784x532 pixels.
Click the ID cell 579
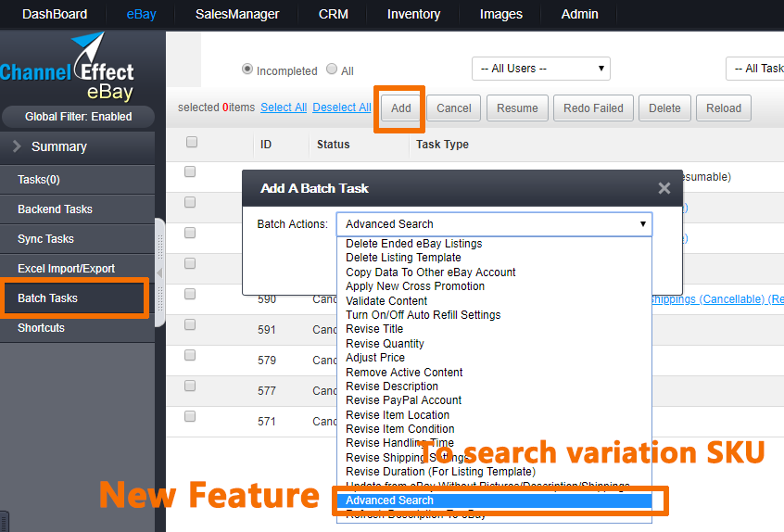[267, 361]
